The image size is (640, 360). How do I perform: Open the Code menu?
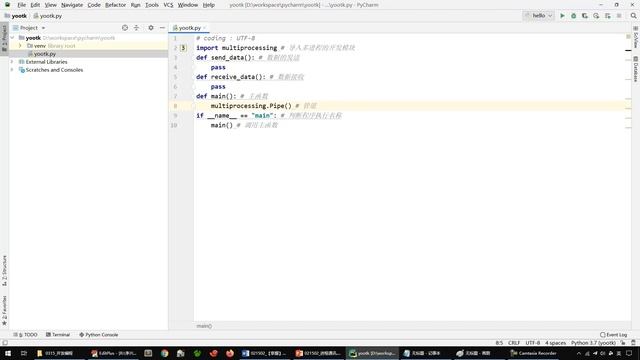[x=94, y=5]
